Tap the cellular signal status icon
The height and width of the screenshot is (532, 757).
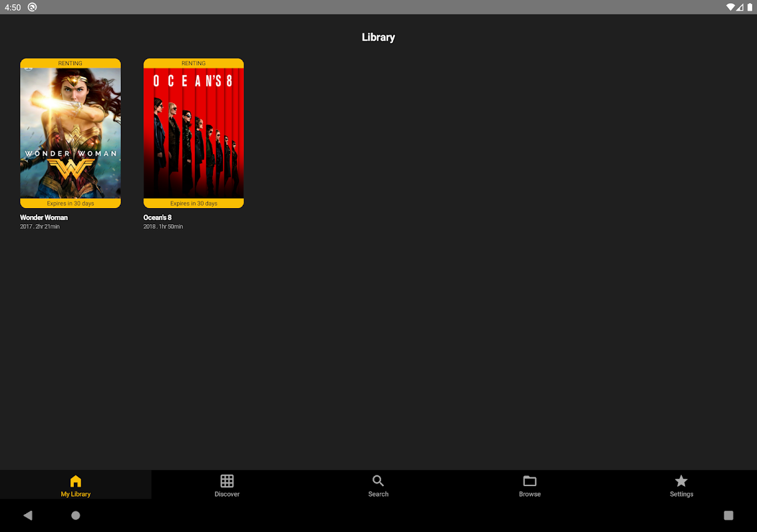point(740,7)
